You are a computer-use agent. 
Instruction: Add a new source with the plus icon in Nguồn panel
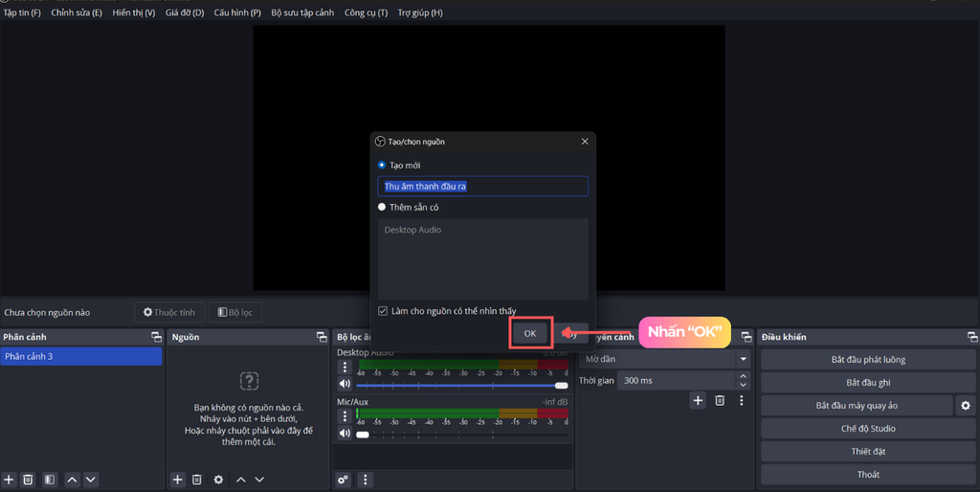pos(177,480)
